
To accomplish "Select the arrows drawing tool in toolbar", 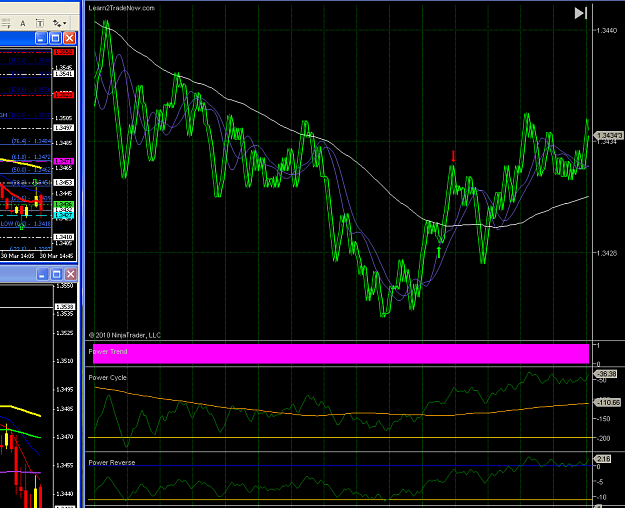I will (x=57, y=23).
